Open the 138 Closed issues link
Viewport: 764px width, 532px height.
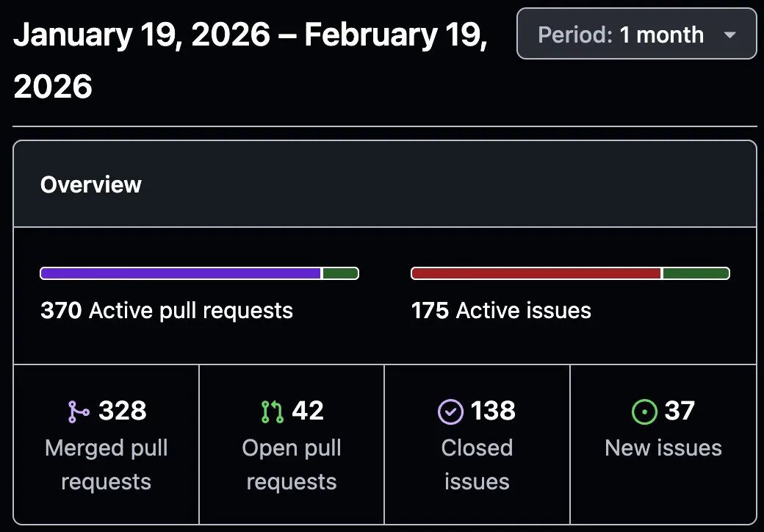[x=477, y=445]
